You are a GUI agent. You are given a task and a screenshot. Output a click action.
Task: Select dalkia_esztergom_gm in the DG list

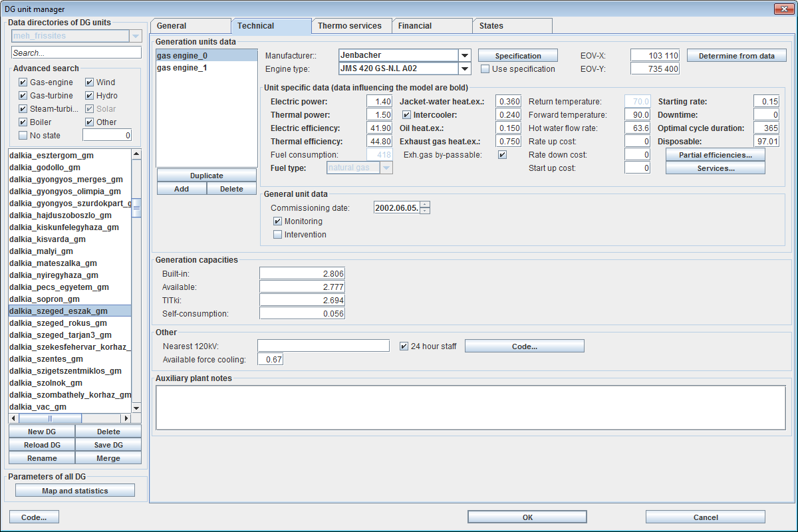pos(70,156)
